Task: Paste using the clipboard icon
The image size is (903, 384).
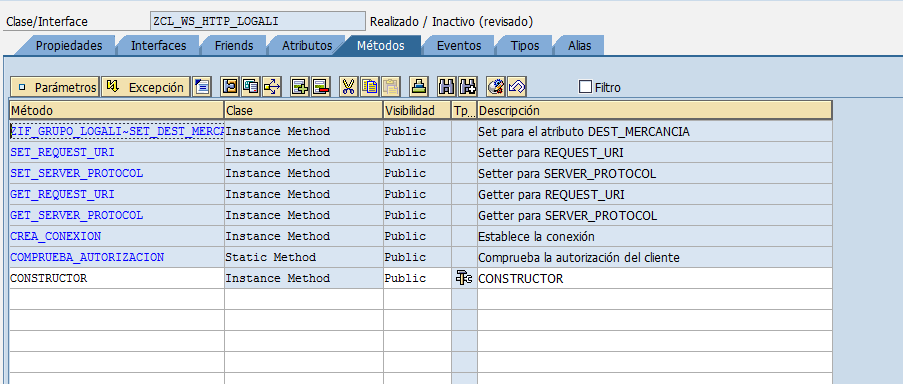Action: coord(390,88)
